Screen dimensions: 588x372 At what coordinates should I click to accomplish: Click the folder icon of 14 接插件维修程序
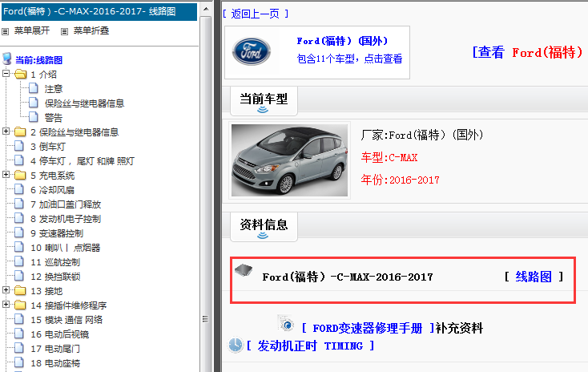coord(20,305)
